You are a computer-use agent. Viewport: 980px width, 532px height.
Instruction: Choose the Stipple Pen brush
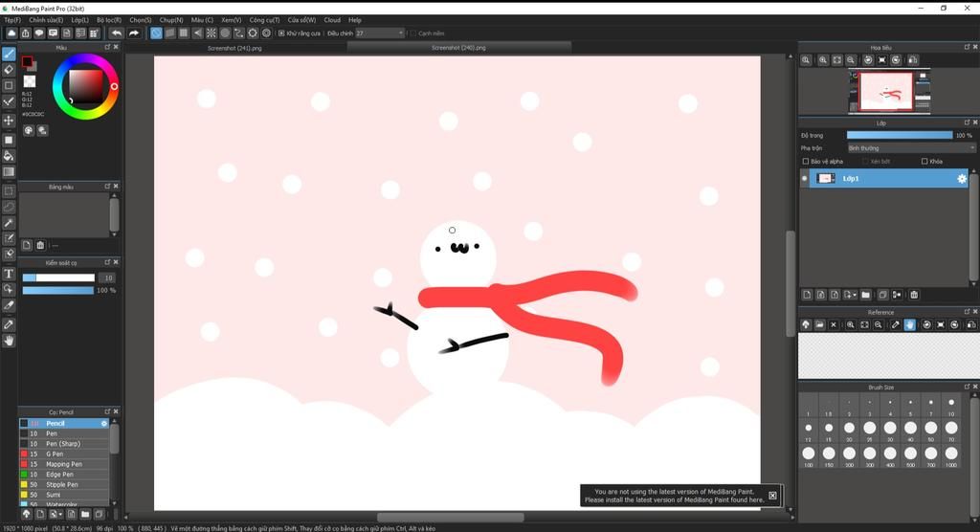[x=64, y=484]
